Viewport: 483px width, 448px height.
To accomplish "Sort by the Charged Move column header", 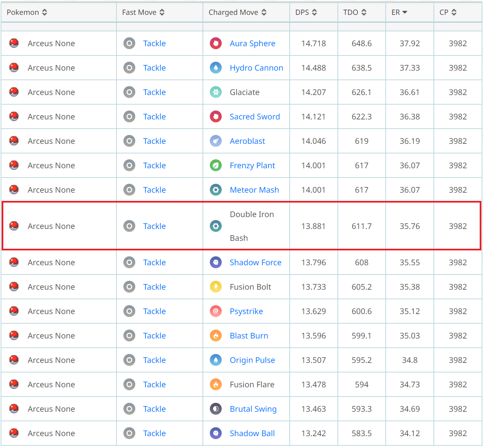I will coord(237,12).
